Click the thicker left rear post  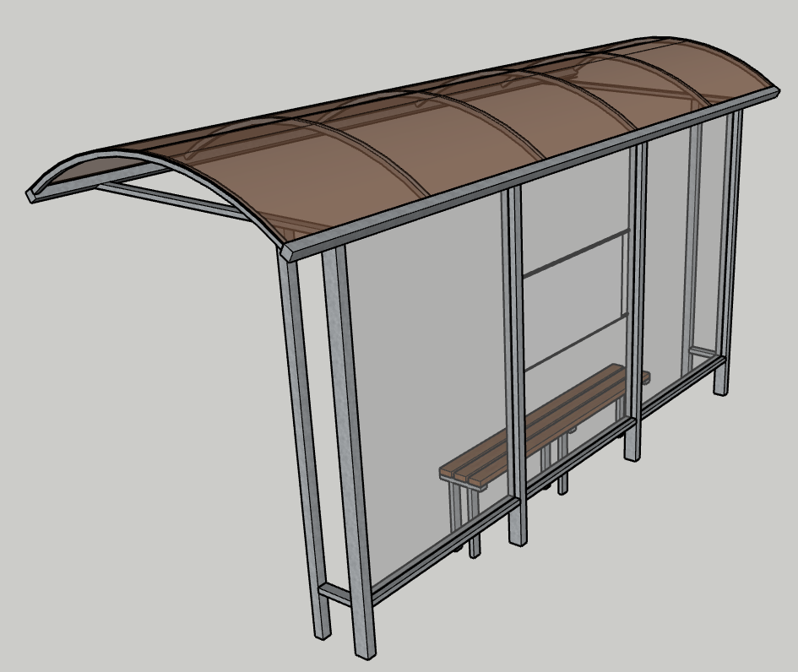click(349, 452)
